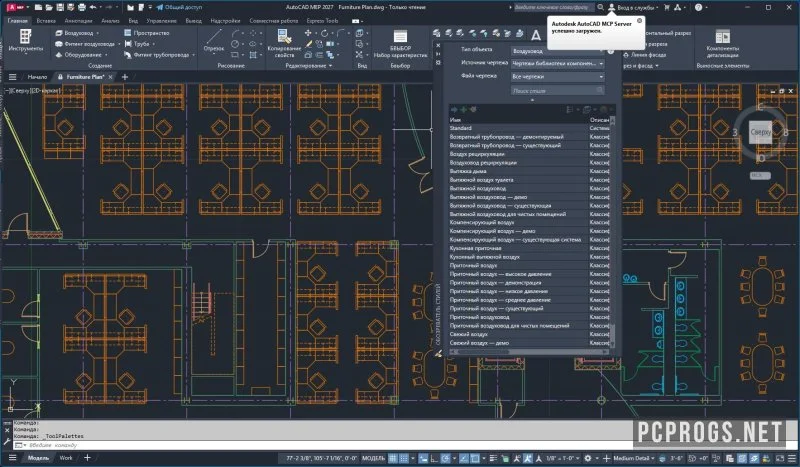The height and width of the screenshot is (467, 800).
Task: Open Компоненты детализации detail components tool
Action: tap(722, 43)
